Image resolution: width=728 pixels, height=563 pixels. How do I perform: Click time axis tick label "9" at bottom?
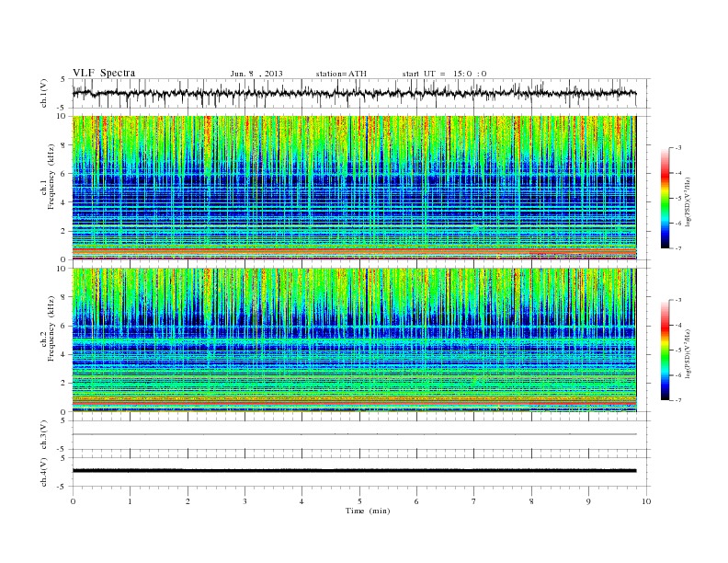(x=588, y=501)
